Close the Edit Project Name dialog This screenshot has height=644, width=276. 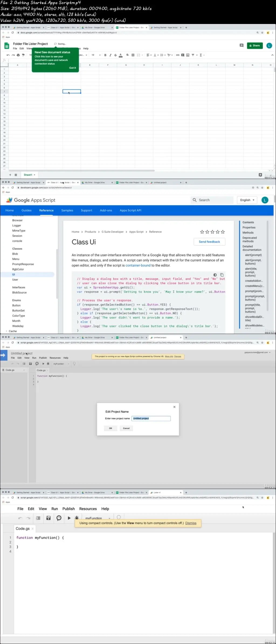[x=174, y=407]
